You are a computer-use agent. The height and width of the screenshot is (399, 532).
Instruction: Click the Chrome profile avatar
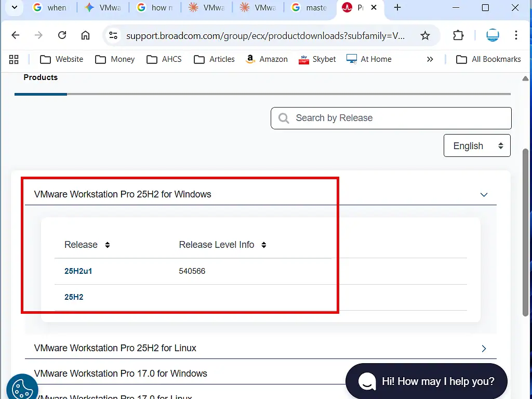tap(492, 35)
